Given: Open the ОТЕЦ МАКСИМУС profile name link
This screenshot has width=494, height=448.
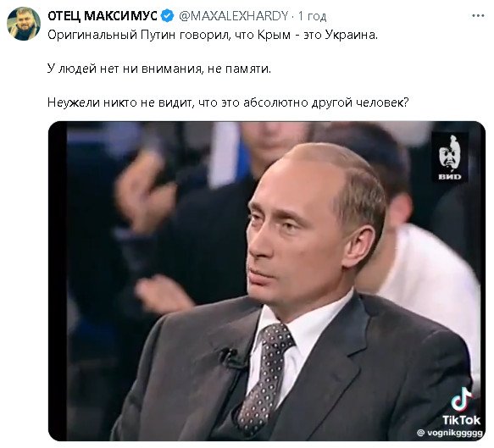Looking at the screenshot, I should coord(103,16).
